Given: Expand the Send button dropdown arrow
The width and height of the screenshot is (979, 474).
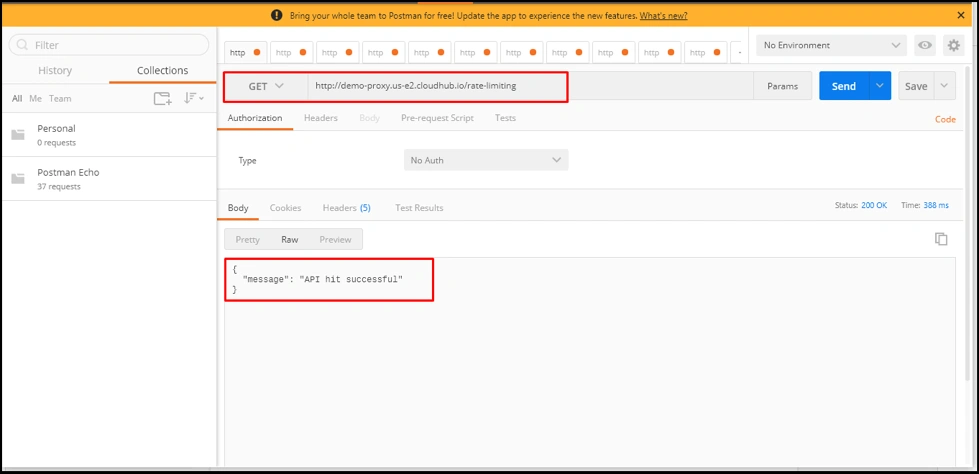Looking at the screenshot, I should click(x=880, y=86).
